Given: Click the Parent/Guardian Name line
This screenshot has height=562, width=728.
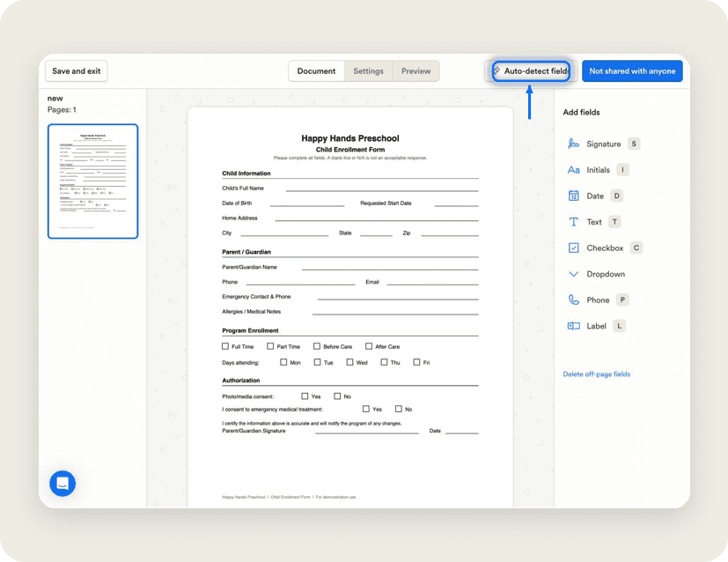Looking at the screenshot, I should tap(390, 269).
